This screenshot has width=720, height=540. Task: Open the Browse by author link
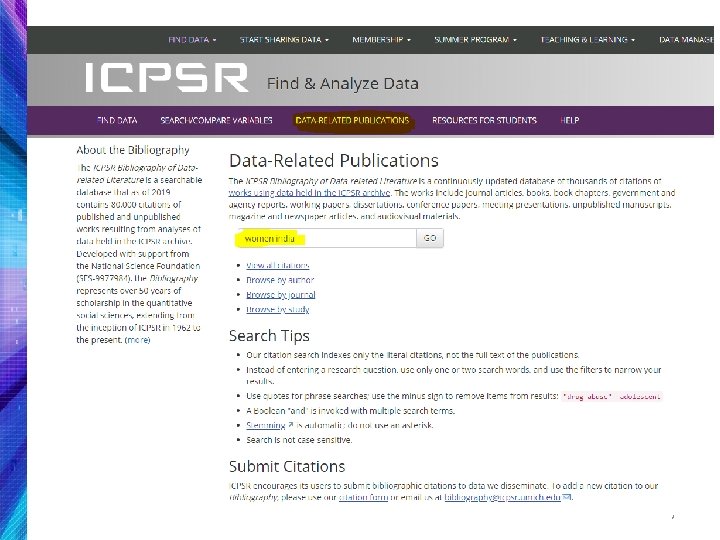click(280, 280)
